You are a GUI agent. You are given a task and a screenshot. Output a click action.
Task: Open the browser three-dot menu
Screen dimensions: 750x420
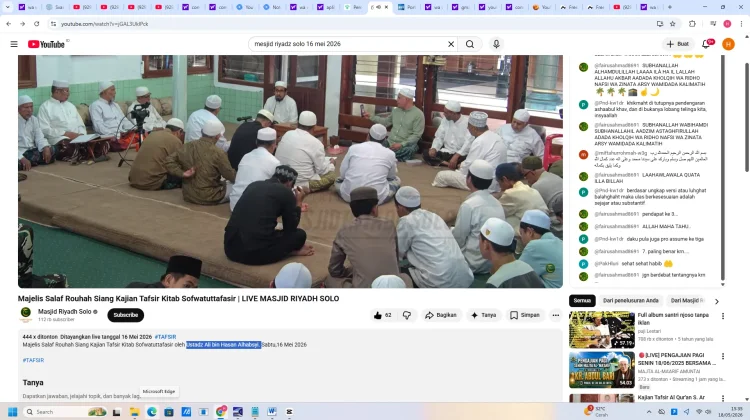pyautogui.click(x=741, y=23)
